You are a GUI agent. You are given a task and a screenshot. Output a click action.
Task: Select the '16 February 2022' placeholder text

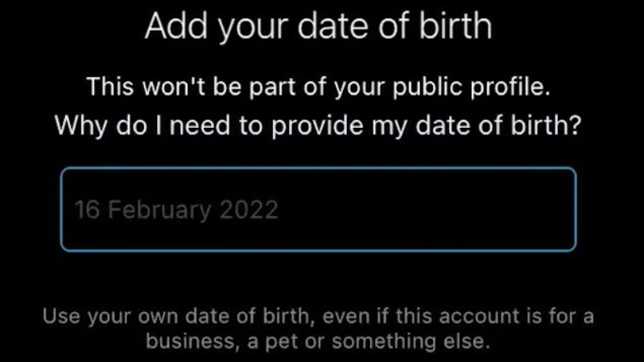176,210
